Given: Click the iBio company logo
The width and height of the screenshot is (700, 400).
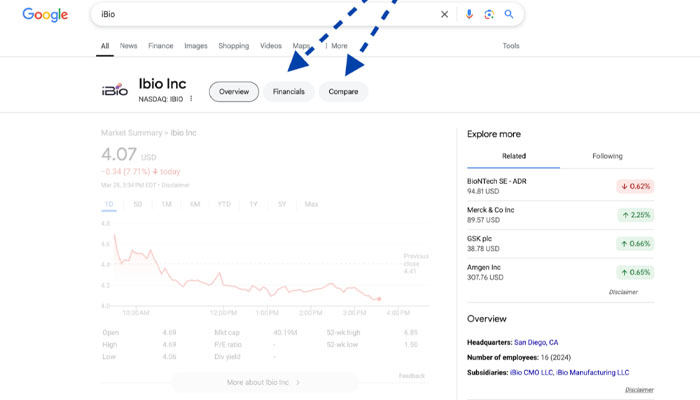Looking at the screenshot, I should [115, 91].
